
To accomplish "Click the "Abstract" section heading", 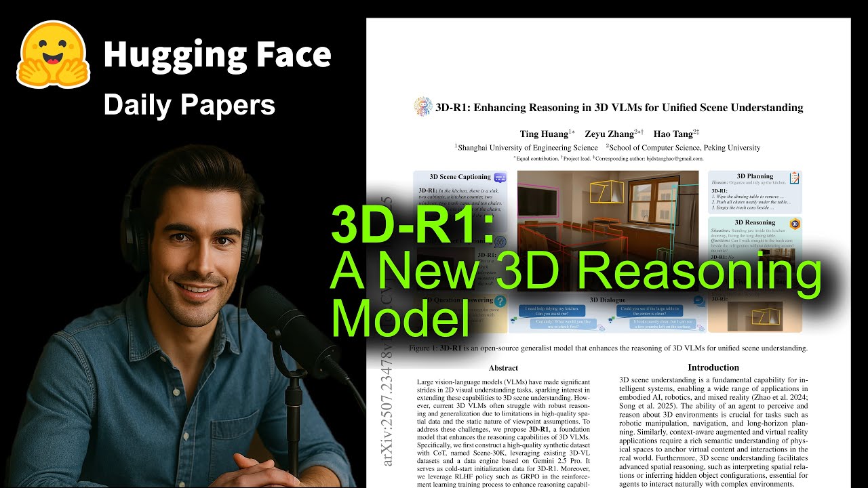I will tap(503, 369).
